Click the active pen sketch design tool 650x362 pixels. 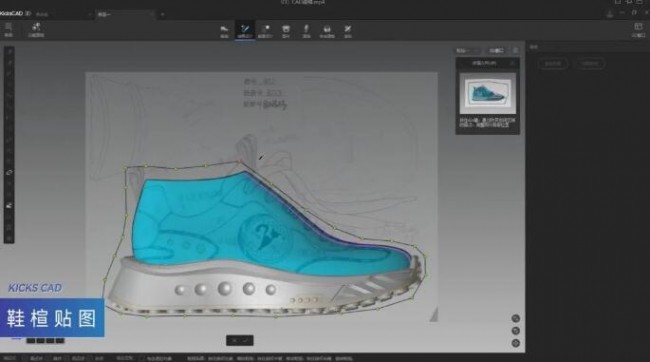[x=245, y=31]
